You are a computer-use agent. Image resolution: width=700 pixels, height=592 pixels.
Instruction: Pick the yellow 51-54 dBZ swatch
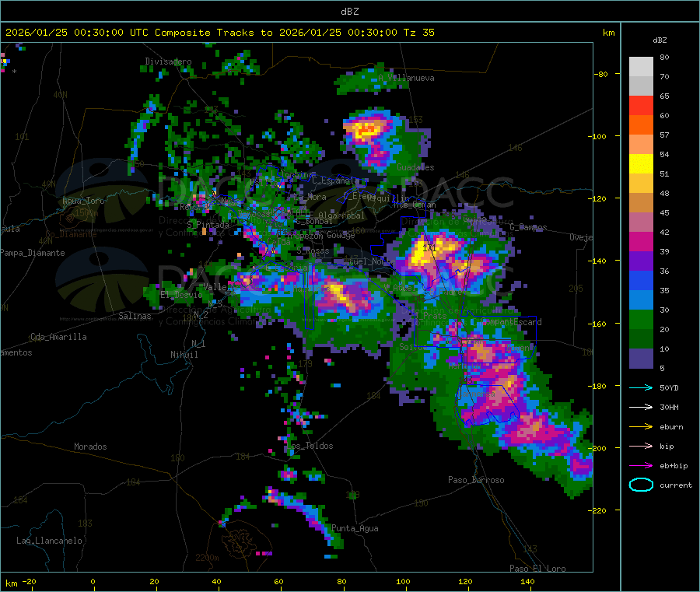click(x=641, y=164)
